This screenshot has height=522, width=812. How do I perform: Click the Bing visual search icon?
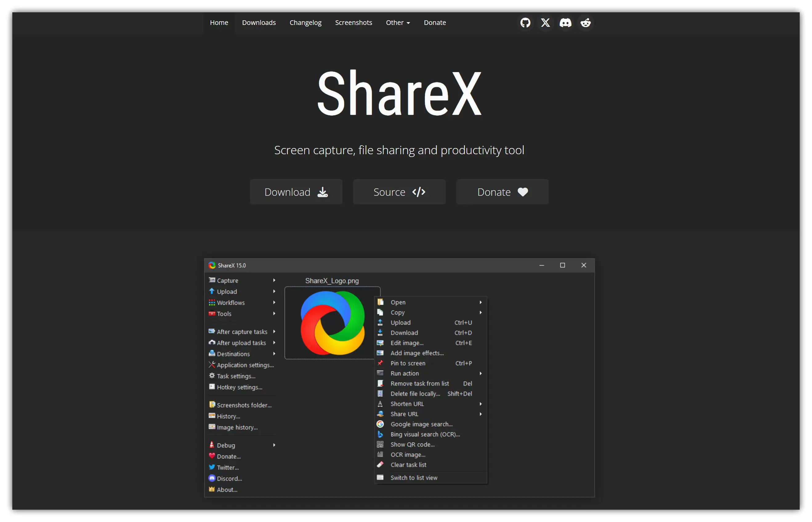[380, 434]
